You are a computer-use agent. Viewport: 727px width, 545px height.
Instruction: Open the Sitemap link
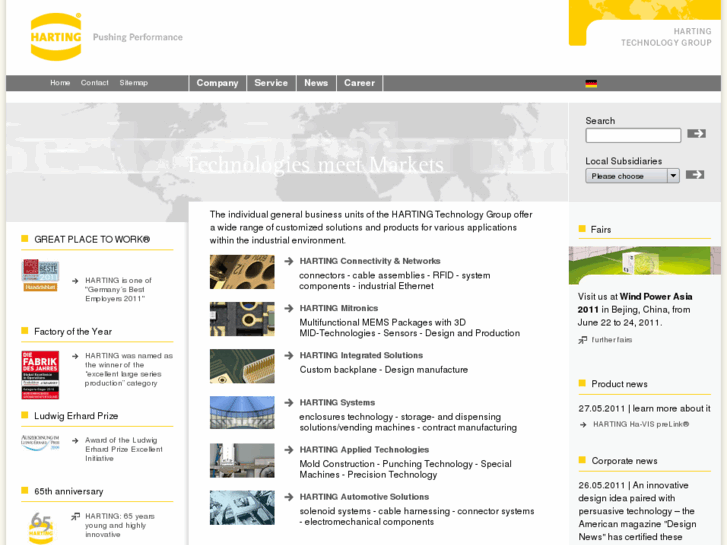[x=134, y=83]
